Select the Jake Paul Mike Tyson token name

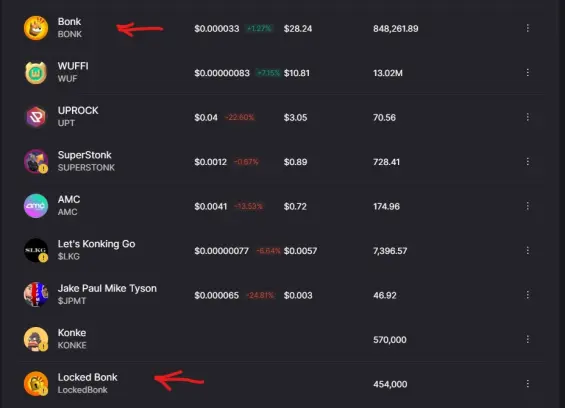[x=107, y=288]
